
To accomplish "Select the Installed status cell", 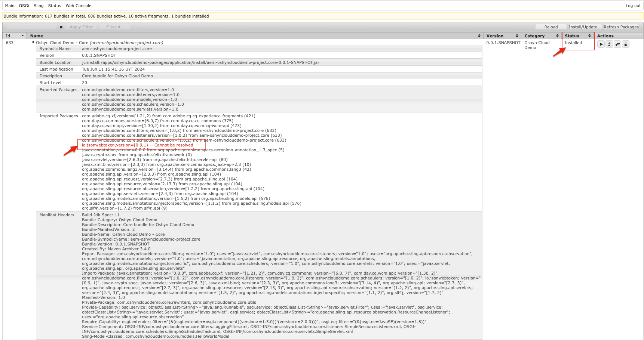I will pos(573,43).
